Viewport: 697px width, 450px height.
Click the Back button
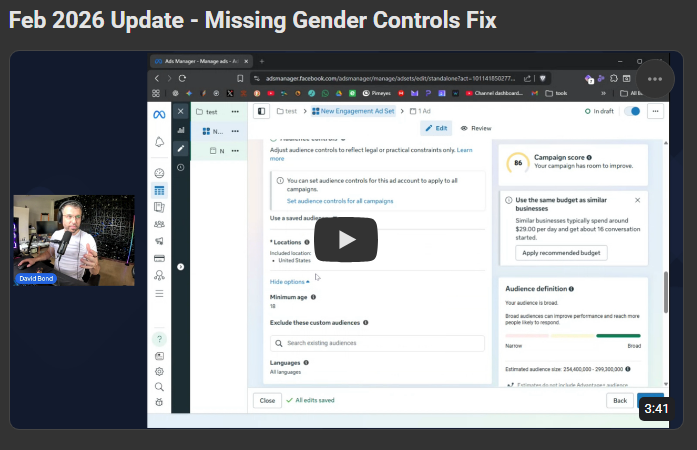tap(620, 401)
